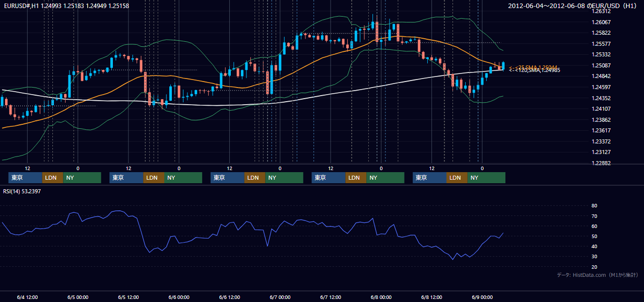The width and height of the screenshot is (644, 302).
Task: Select the 1.24597 price axis label
Action: [601, 87]
